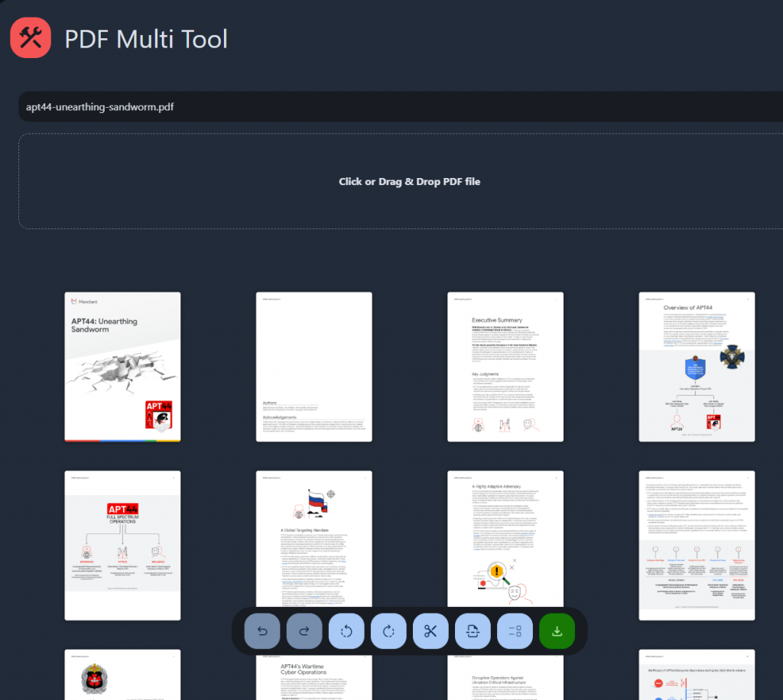This screenshot has height=700, width=783.
Task: Select the "Full Spectrum Operations" page thumbnail
Action: click(x=122, y=546)
